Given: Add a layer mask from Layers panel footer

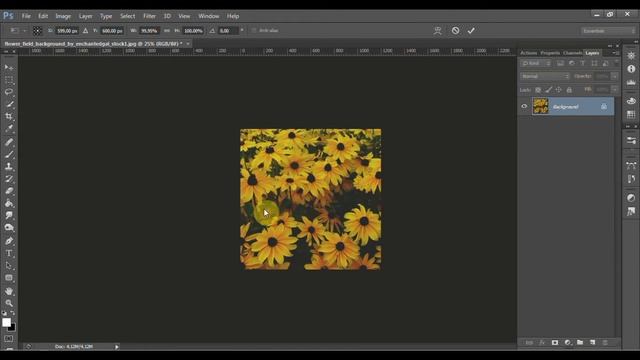Looking at the screenshot, I should (x=555, y=342).
